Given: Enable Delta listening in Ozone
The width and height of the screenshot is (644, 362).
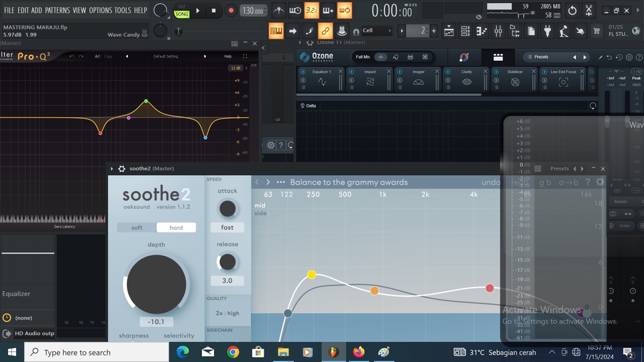Looking at the screenshot, I should click(x=309, y=106).
